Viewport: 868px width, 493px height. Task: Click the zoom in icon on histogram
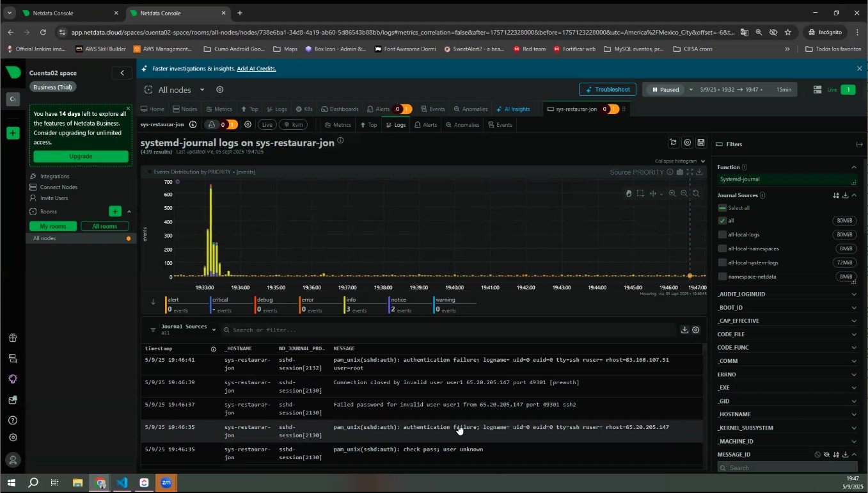[672, 193]
